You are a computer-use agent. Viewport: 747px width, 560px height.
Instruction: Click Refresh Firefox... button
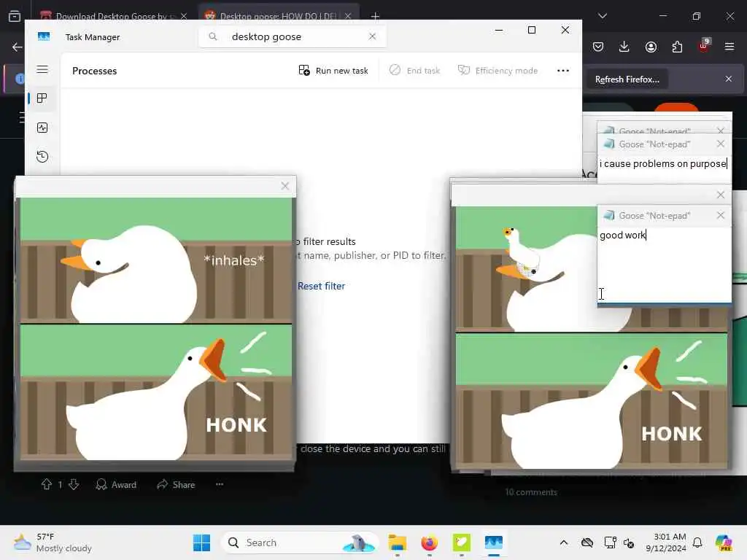[627, 79]
